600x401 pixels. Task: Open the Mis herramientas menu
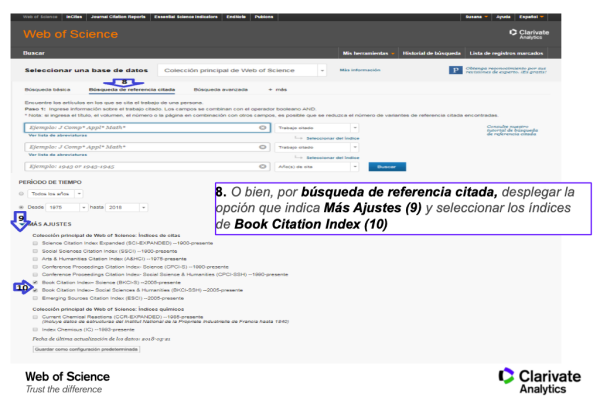[x=368, y=53]
